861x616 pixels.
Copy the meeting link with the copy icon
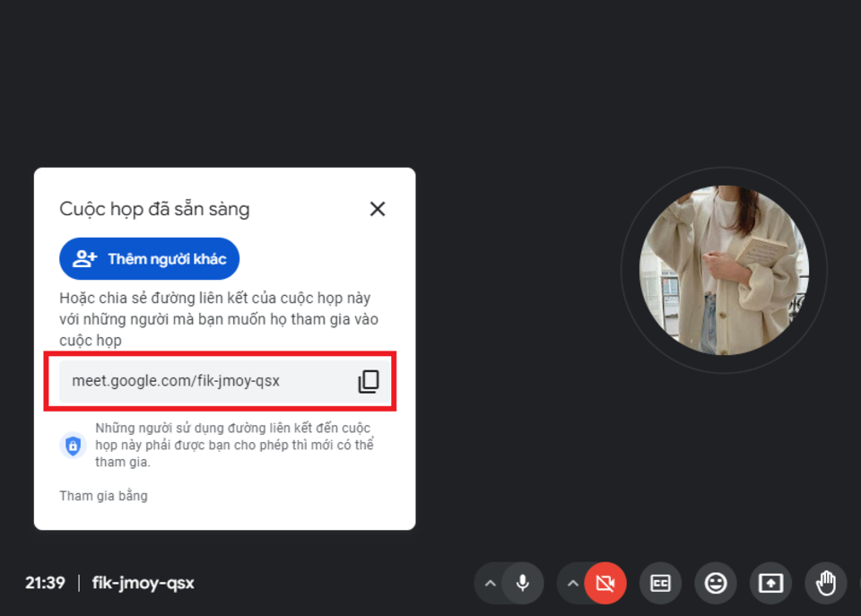(369, 381)
